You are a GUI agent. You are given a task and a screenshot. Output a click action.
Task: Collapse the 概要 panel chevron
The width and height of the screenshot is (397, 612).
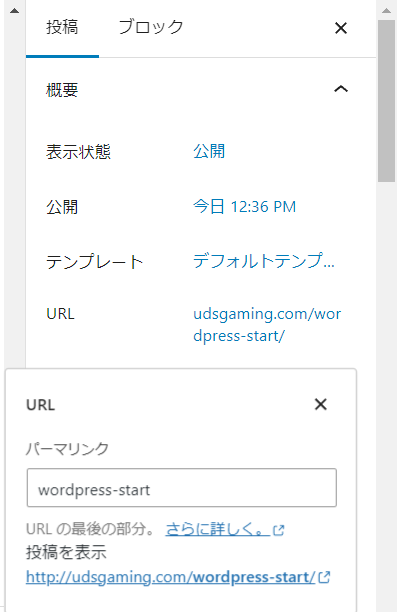[341, 89]
